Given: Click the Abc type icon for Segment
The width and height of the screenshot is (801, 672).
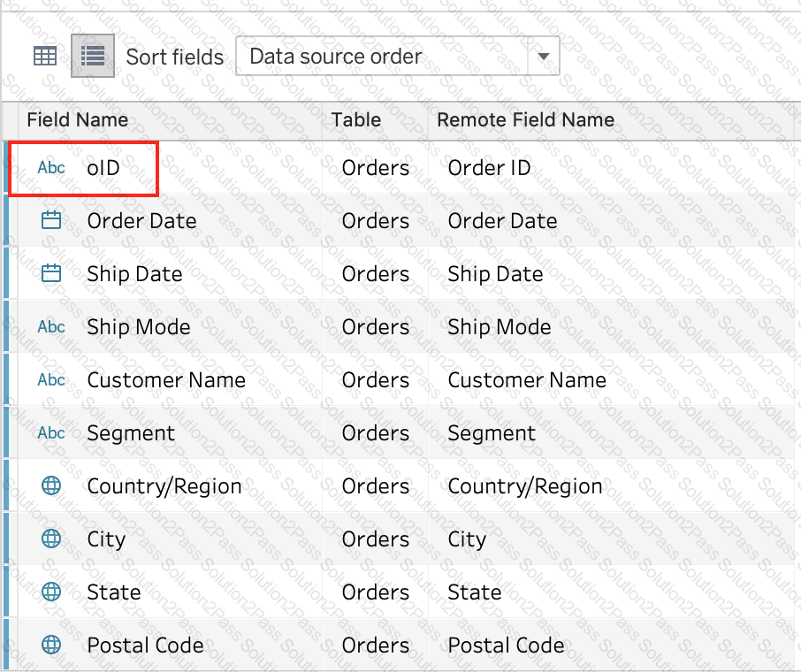Looking at the screenshot, I should pos(51,433).
